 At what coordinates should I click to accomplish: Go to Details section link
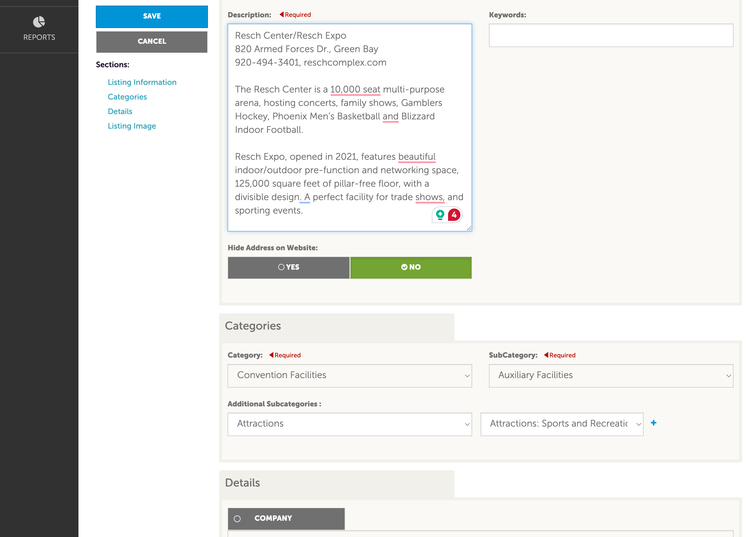point(120,111)
